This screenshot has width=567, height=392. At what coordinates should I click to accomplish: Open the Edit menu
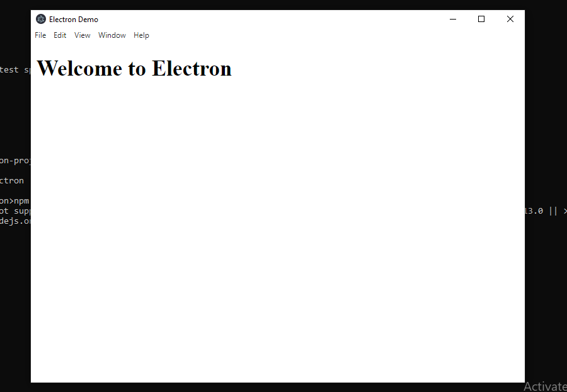[x=60, y=35]
